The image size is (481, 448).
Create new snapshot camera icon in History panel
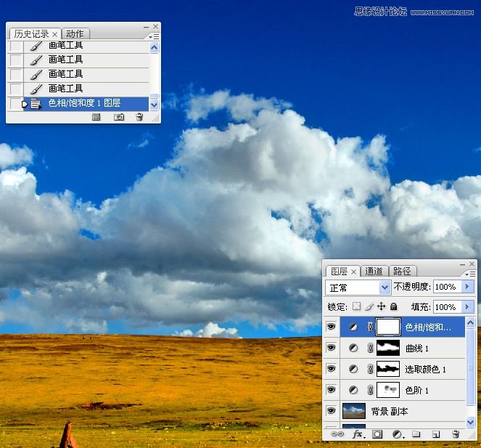pyautogui.click(x=119, y=117)
